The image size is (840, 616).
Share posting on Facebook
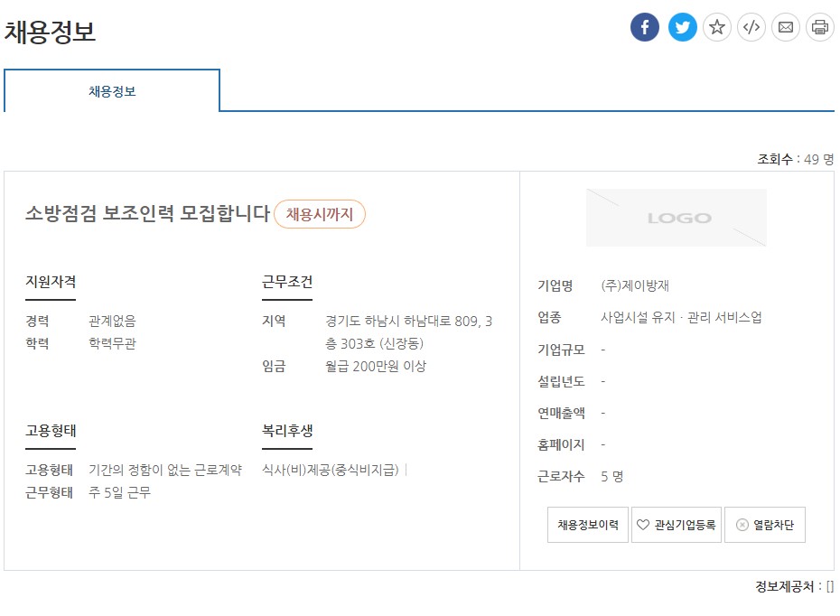(645, 27)
